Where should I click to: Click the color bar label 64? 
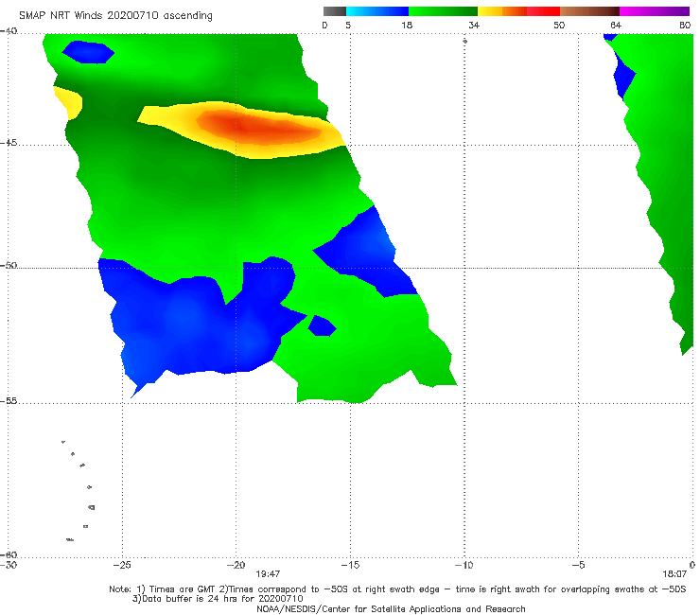tap(616, 25)
